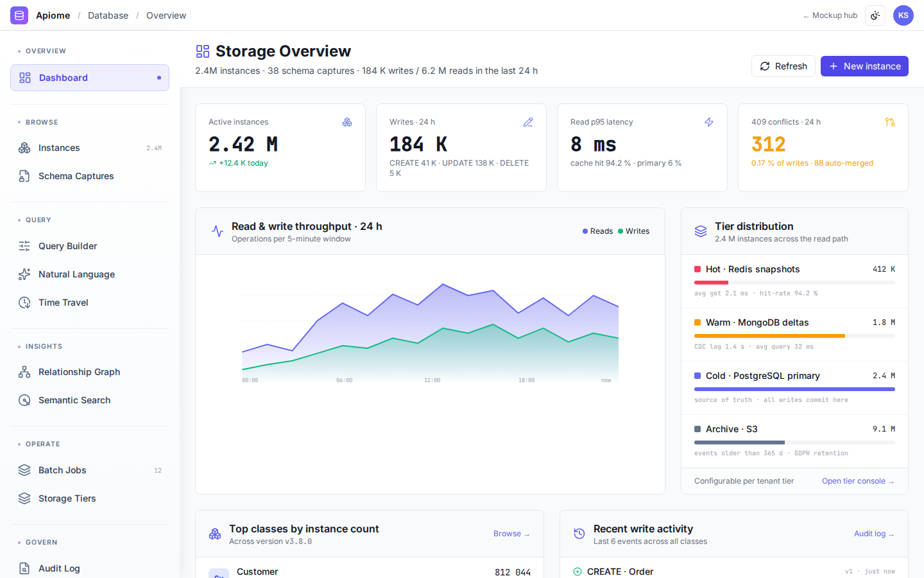
Task: Click the Browse link in Top classes
Action: click(x=511, y=534)
